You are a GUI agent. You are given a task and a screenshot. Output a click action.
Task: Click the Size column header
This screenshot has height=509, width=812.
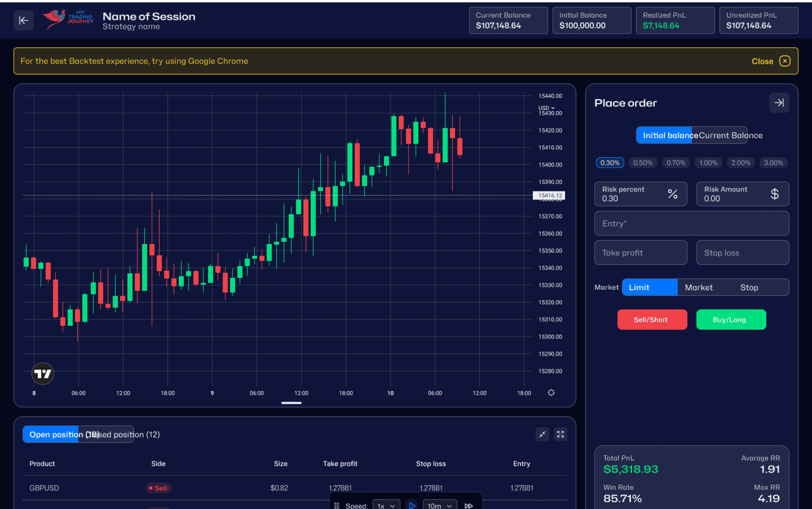coord(281,464)
